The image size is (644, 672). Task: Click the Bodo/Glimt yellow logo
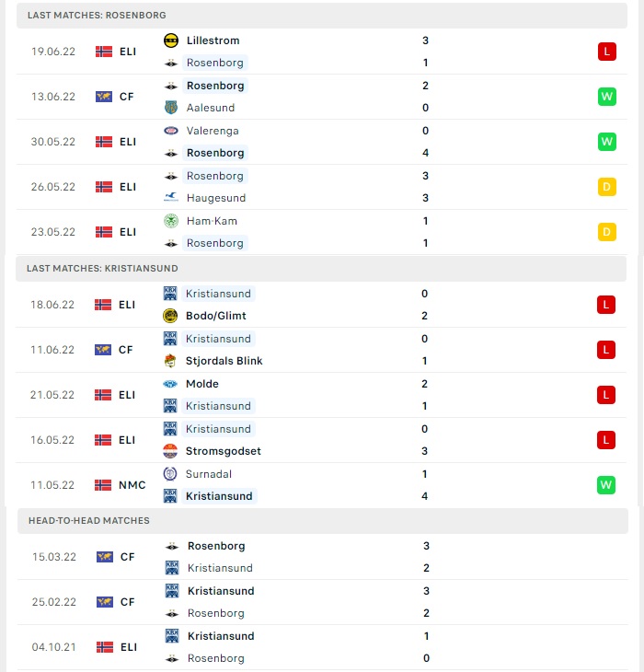(x=170, y=316)
